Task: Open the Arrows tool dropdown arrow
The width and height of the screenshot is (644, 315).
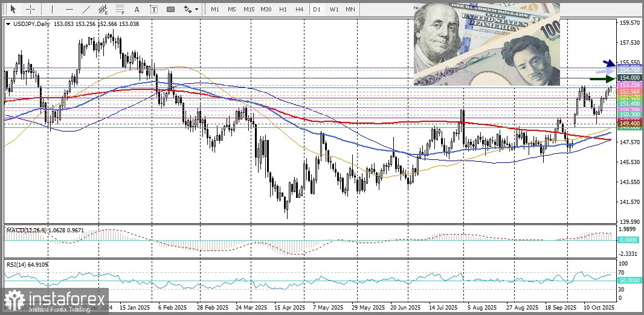Action: tap(197, 9)
